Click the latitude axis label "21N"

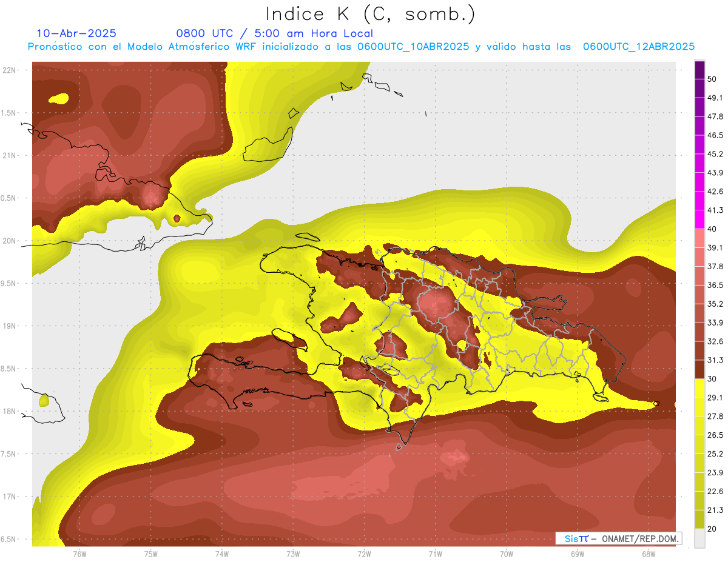click(9, 156)
